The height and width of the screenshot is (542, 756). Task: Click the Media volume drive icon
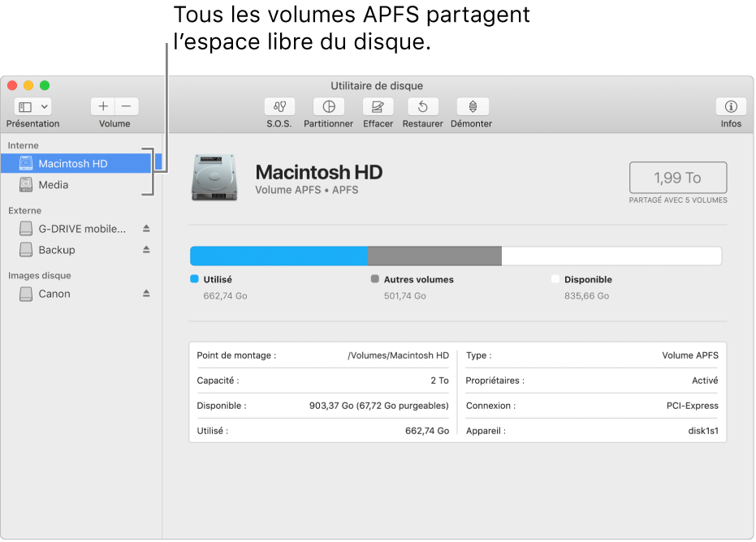pyautogui.click(x=26, y=184)
